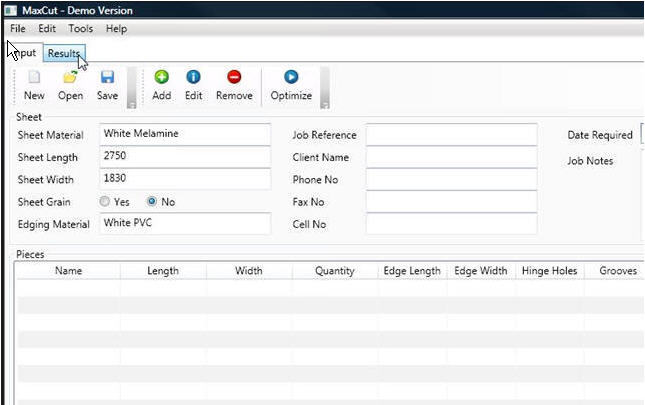Open a job with the Open folder icon
This screenshot has width=645, height=405.
pyautogui.click(x=70, y=78)
